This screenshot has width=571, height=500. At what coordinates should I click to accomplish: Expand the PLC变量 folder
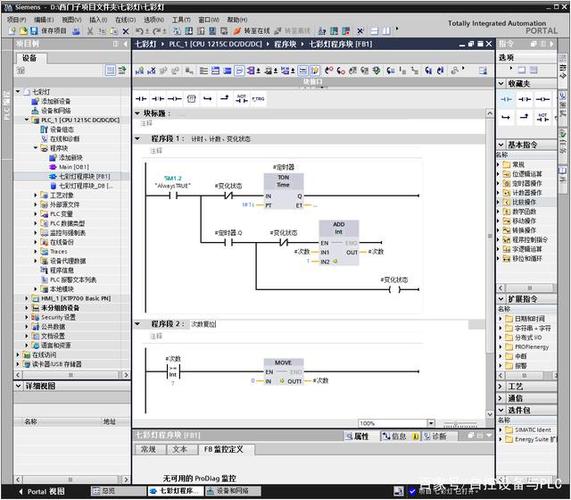click(35, 214)
